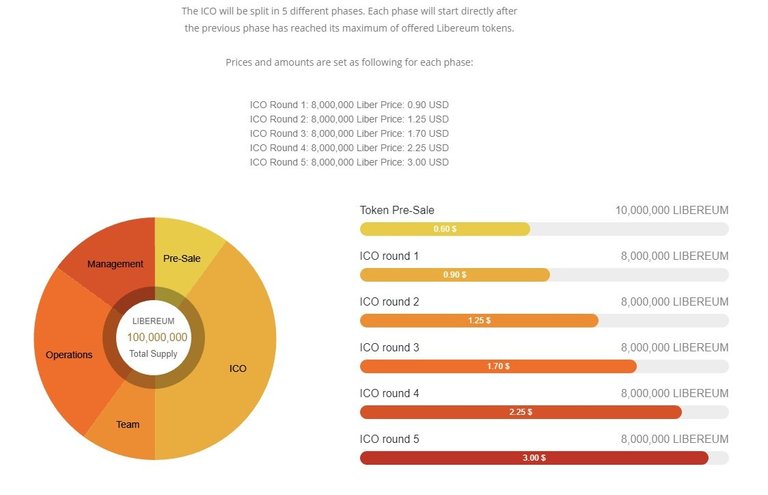
Task: Click the 10,000,000 LIBEREUM amount text
Action: click(x=672, y=210)
